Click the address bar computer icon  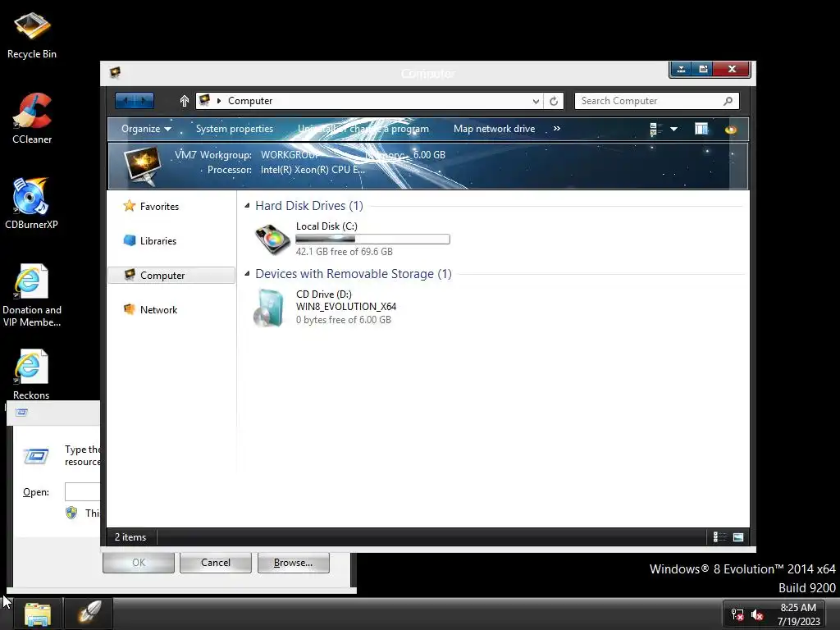click(x=204, y=100)
